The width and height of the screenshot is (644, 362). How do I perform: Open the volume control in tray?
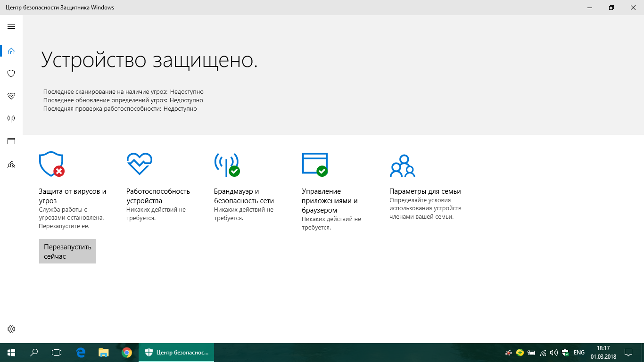coord(554,353)
